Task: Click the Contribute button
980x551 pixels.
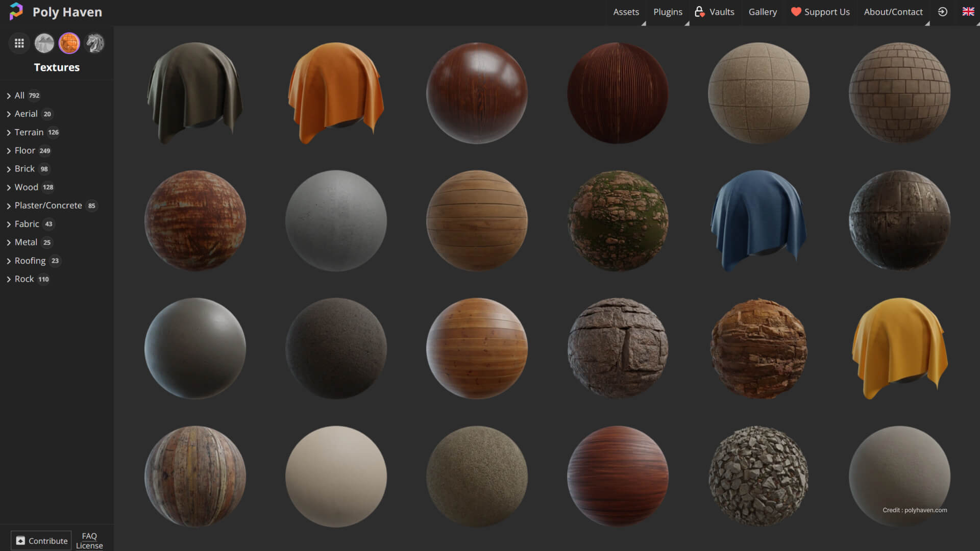Action: pos(41,540)
